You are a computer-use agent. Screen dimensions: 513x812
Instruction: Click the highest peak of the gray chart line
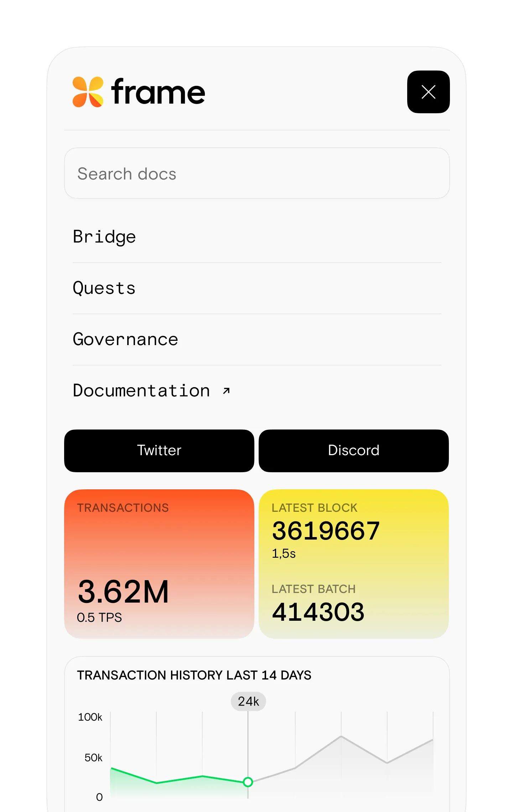click(341, 736)
